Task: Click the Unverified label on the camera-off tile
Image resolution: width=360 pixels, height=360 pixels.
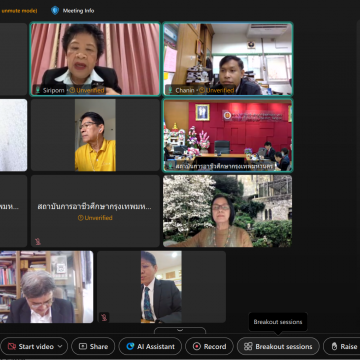Action: (x=95, y=218)
